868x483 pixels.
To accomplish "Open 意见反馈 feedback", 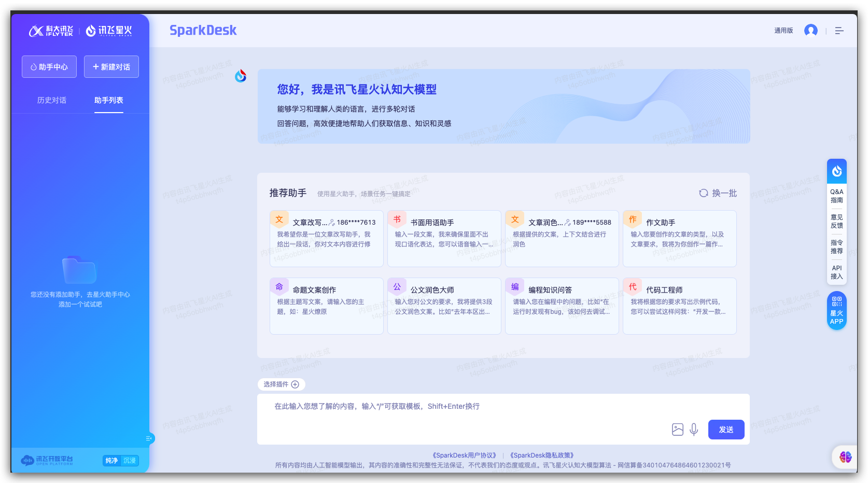I will click(x=837, y=222).
